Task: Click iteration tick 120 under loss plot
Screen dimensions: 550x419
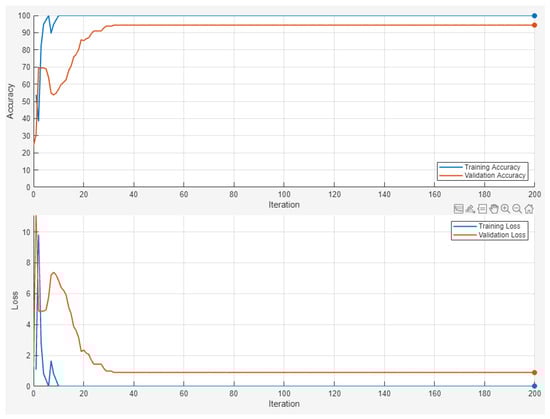Action: coord(334,394)
